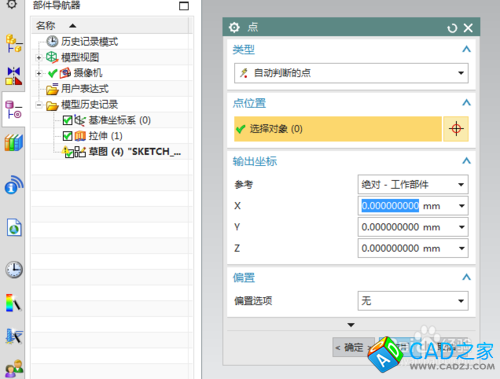This screenshot has width=500, height=379.
Task: Open the 自动判断的点 type dropdown
Action: click(351, 73)
